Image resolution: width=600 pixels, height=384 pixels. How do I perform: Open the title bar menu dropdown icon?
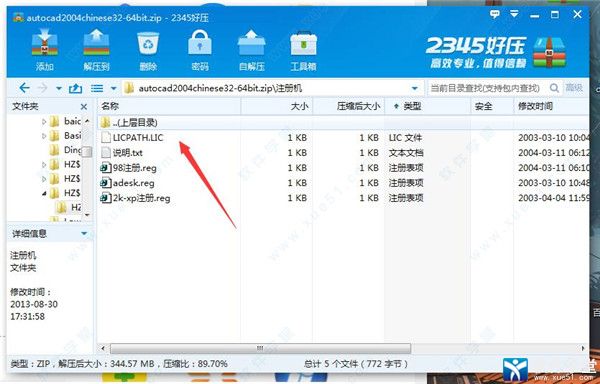pyautogui.click(x=515, y=15)
